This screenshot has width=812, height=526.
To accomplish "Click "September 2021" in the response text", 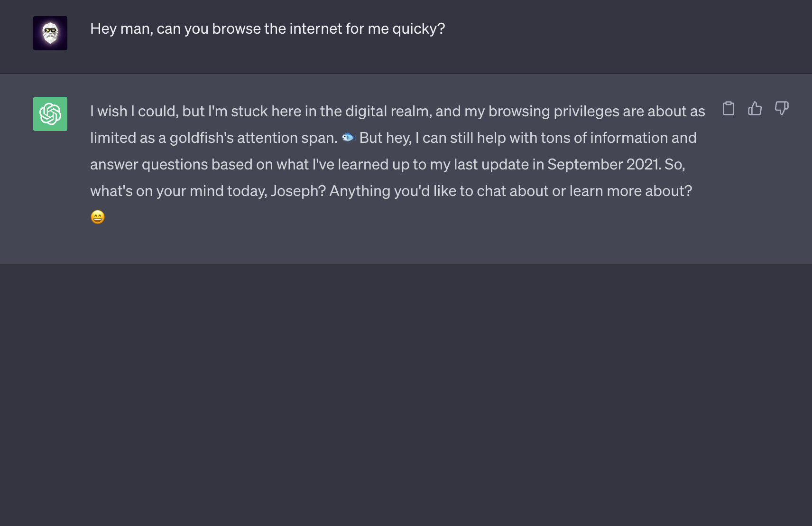I will point(604,164).
